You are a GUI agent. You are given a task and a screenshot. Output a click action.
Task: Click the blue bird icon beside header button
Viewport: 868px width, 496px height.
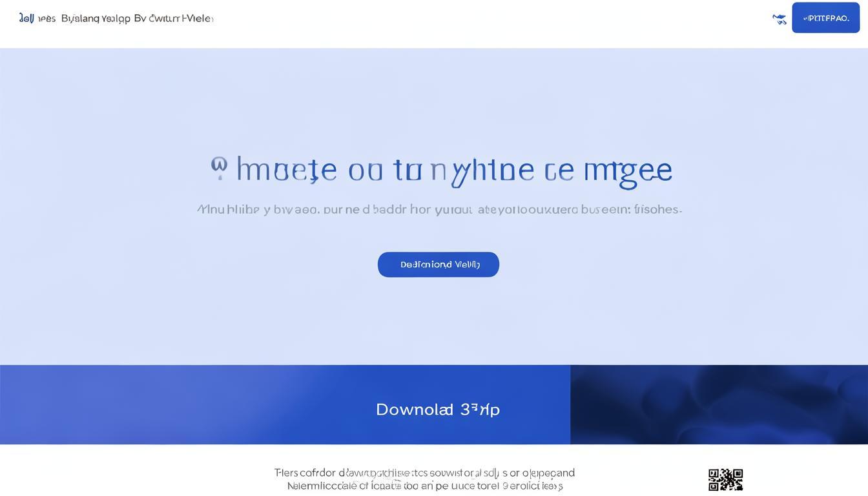[x=780, y=19]
